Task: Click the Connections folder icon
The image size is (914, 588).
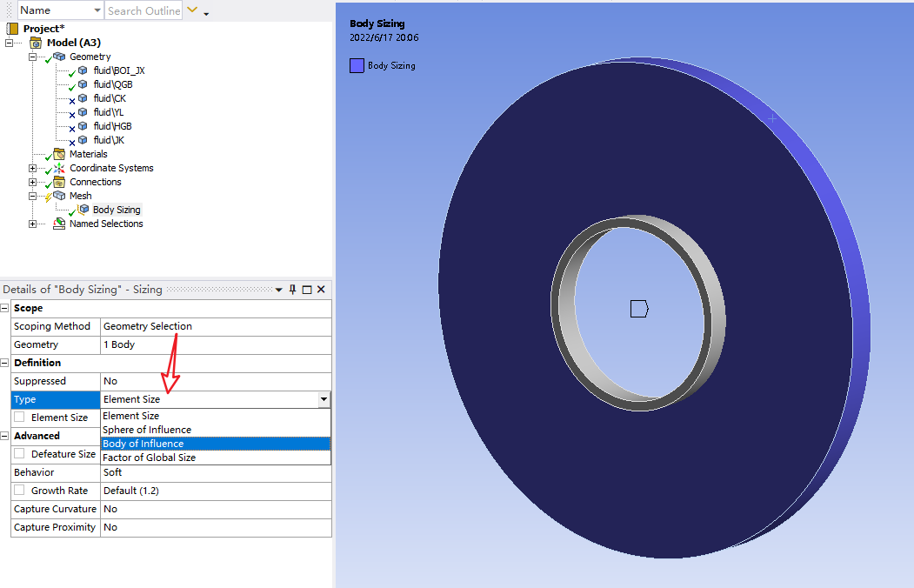Action: click(x=59, y=182)
